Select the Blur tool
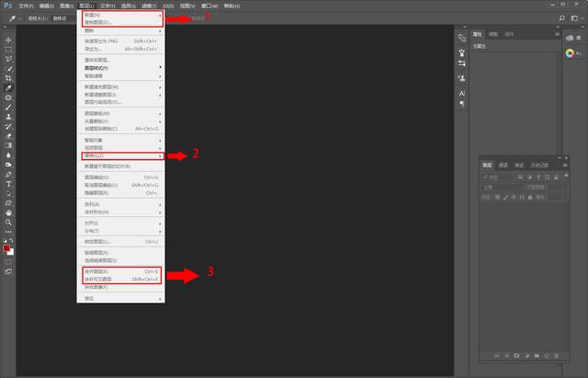Image resolution: width=588 pixels, height=378 pixels. point(8,155)
